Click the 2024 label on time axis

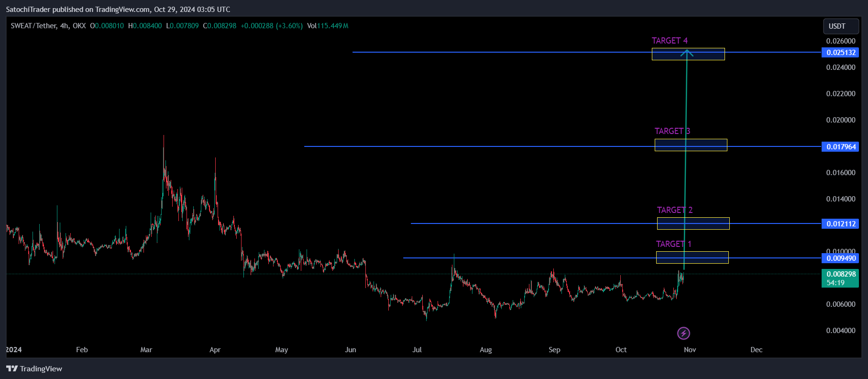[x=13, y=350]
